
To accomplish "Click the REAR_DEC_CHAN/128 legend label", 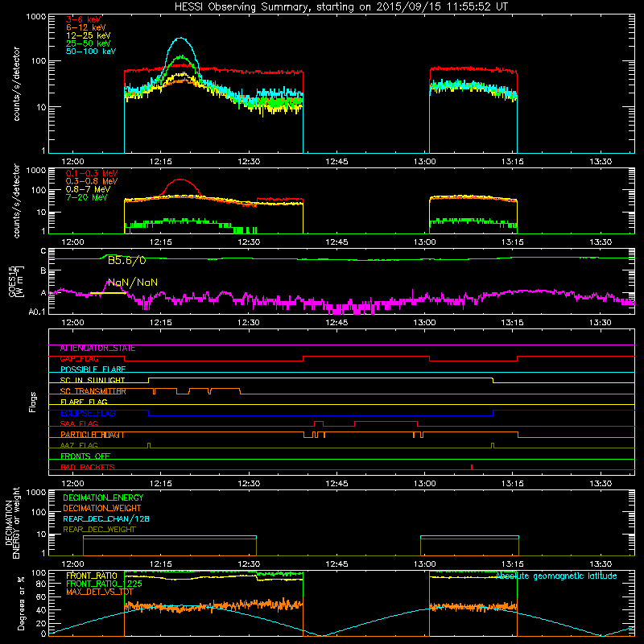I will pos(106,519).
